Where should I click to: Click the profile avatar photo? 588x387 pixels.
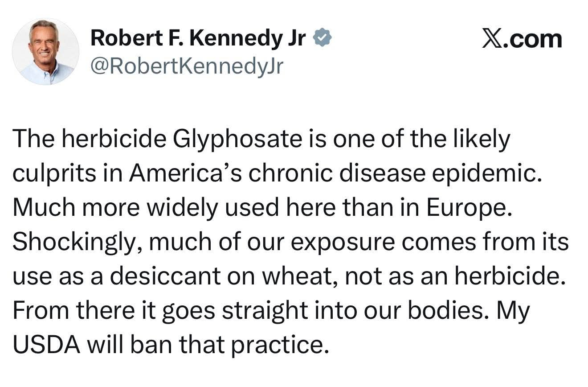click(x=45, y=52)
